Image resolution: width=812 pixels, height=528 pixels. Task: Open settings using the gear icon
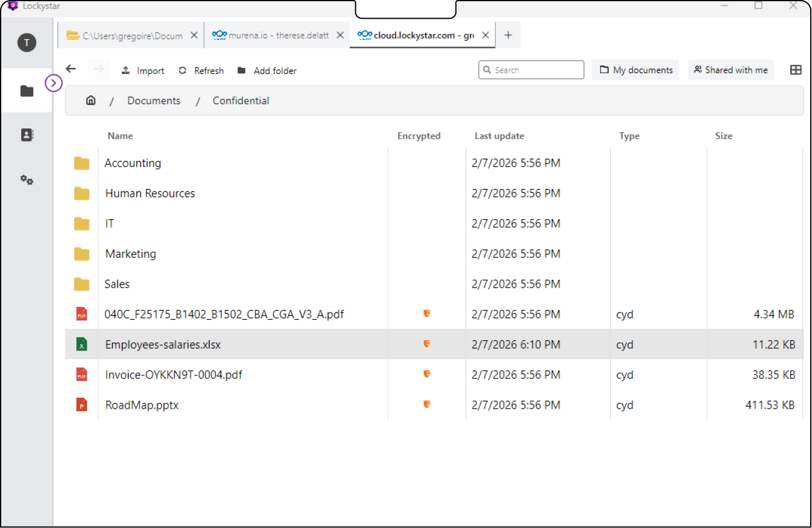tap(27, 180)
